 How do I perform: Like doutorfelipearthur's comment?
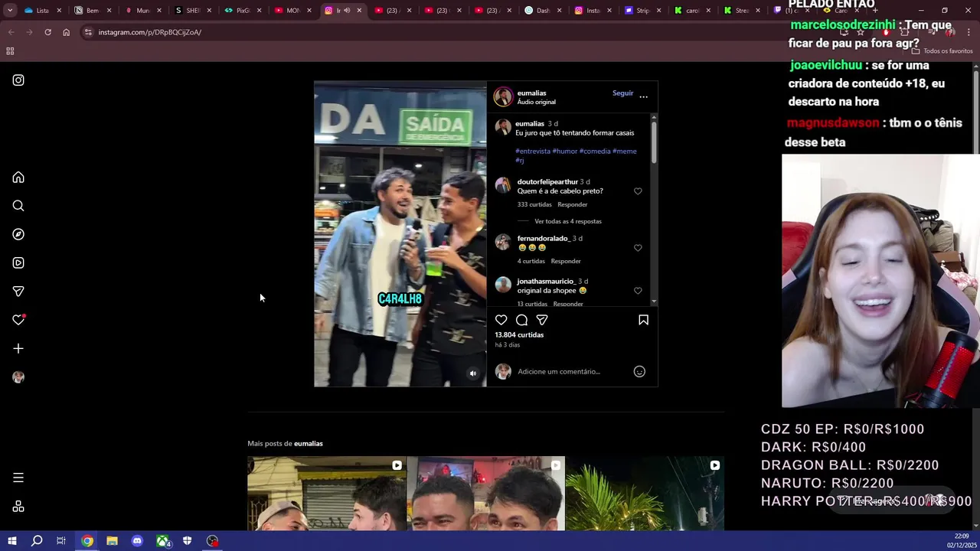(638, 191)
